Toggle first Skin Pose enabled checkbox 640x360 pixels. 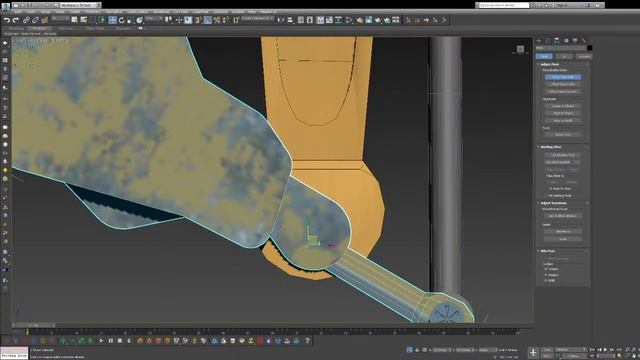[546, 269]
